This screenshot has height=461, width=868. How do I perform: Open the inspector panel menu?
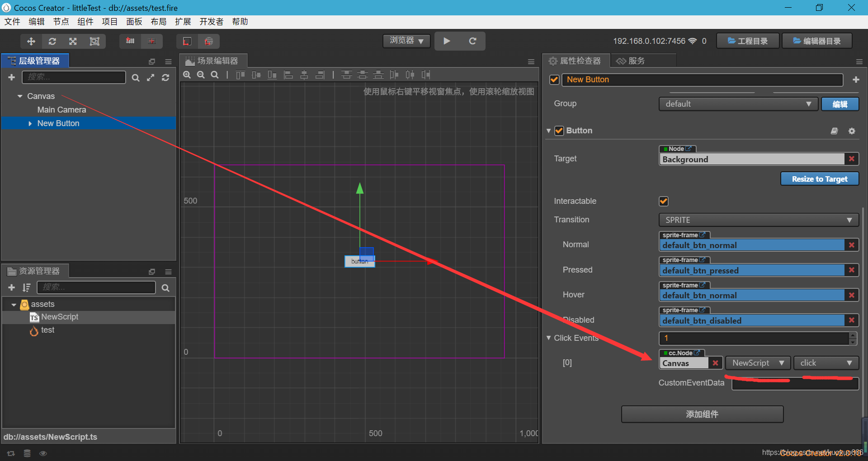pos(859,61)
